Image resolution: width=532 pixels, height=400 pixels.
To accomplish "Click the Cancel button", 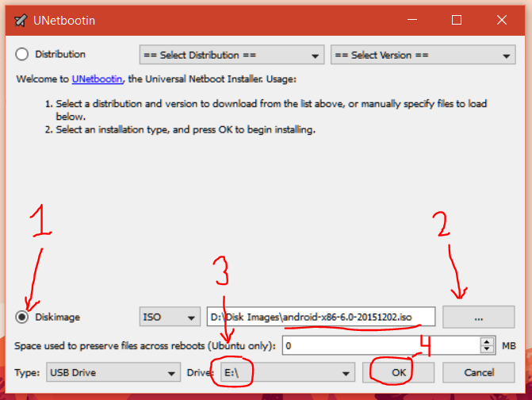I will pyautogui.click(x=478, y=372).
